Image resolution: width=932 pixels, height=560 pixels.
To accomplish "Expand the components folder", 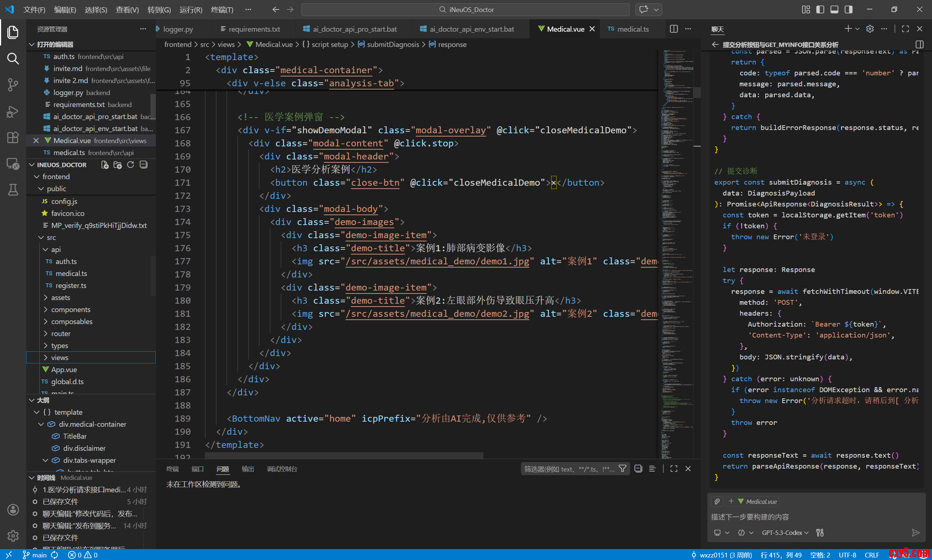I will pos(71,309).
